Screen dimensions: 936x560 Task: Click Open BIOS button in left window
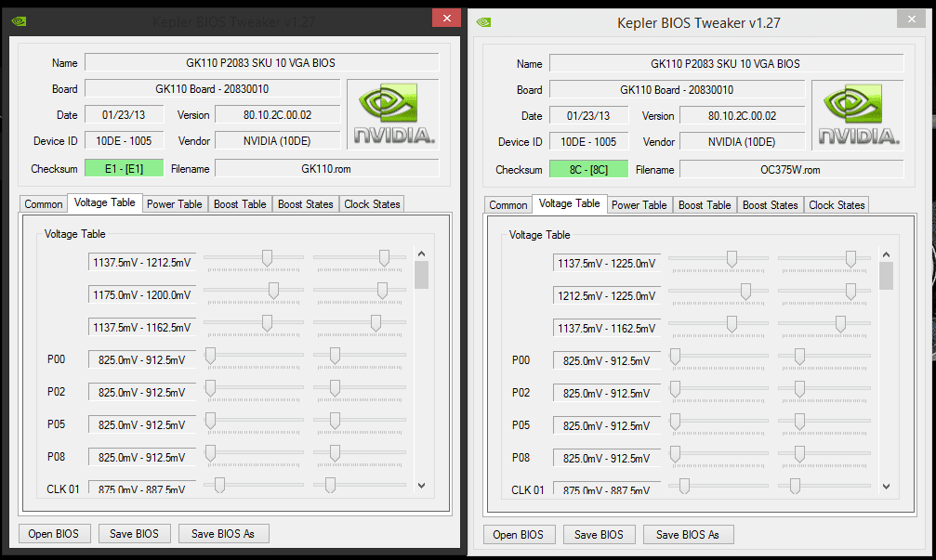pyautogui.click(x=54, y=534)
